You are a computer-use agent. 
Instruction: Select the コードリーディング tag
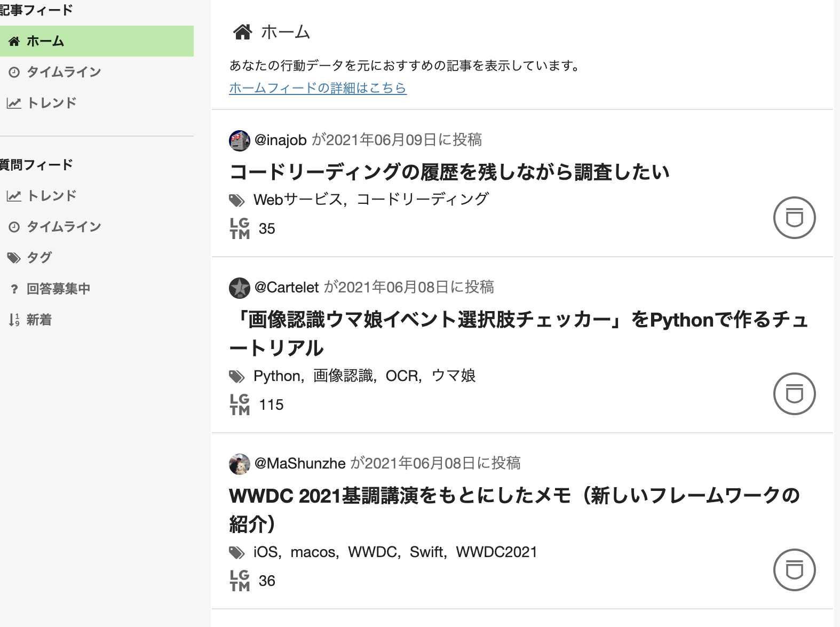pos(423,200)
